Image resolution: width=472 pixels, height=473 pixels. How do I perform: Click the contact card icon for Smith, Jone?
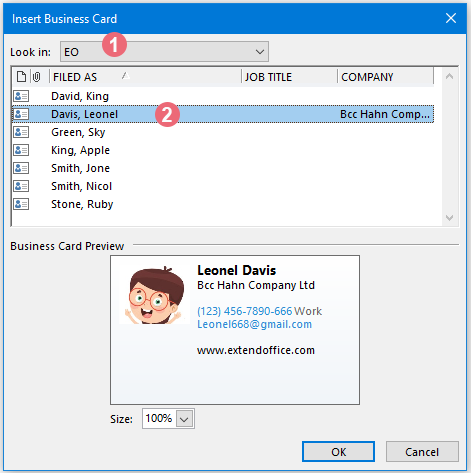point(21,168)
